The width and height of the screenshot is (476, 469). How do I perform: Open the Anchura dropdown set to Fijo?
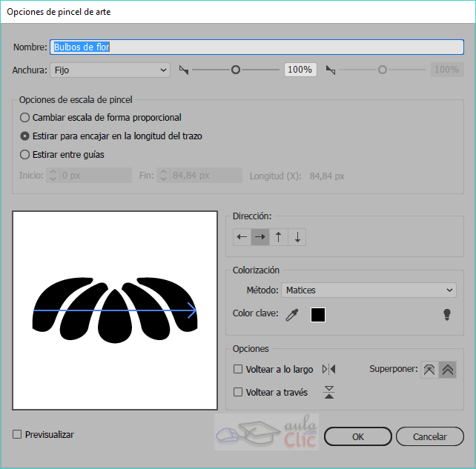(x=110, y=70)
